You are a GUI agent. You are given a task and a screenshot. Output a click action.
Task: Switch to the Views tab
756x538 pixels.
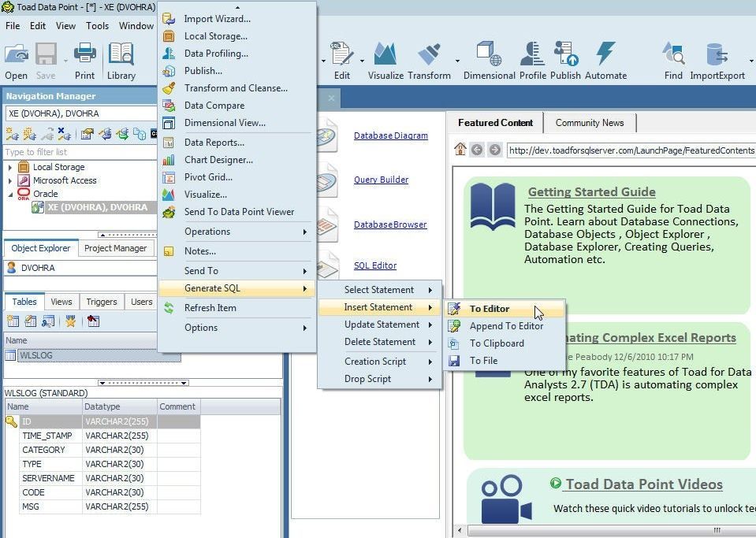(x=61, y=302)
